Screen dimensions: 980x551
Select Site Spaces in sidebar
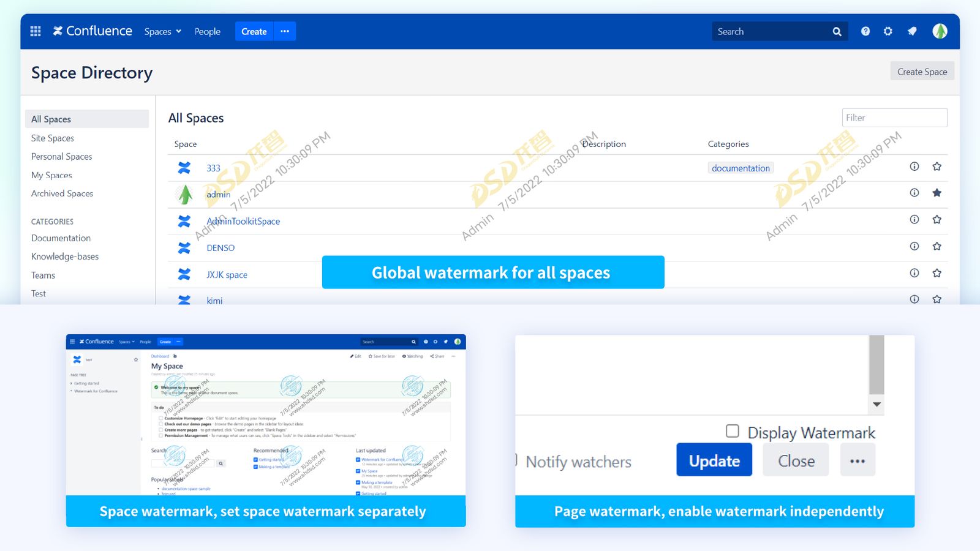[53, 138]
